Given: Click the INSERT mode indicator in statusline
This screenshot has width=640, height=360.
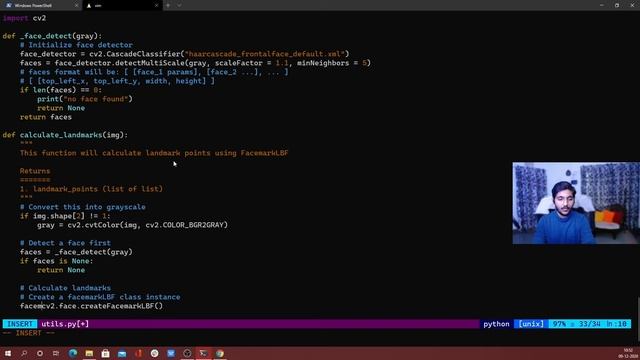Looking at the screenshot, I should click(20, 324).
